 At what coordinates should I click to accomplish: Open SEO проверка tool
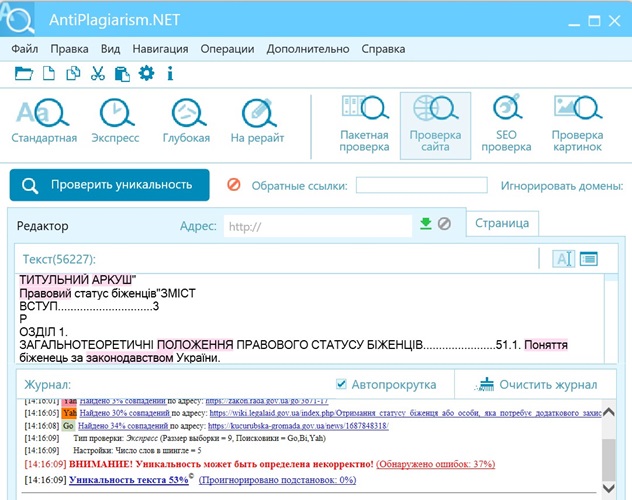pyautogui.click(x=506, y=124)
